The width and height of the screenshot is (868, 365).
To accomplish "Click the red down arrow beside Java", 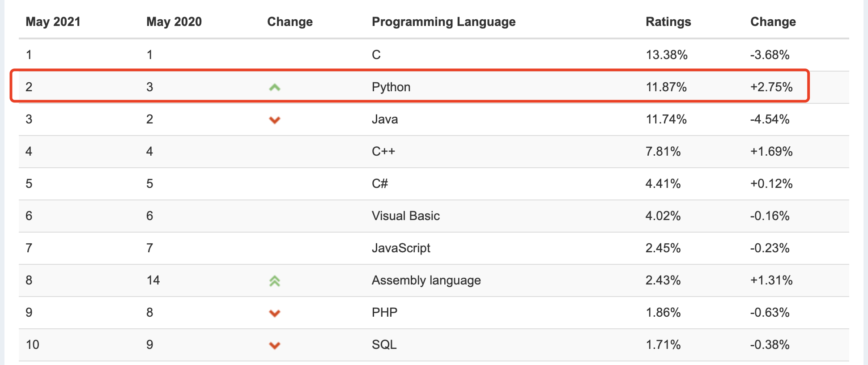I will coord(275,120).
